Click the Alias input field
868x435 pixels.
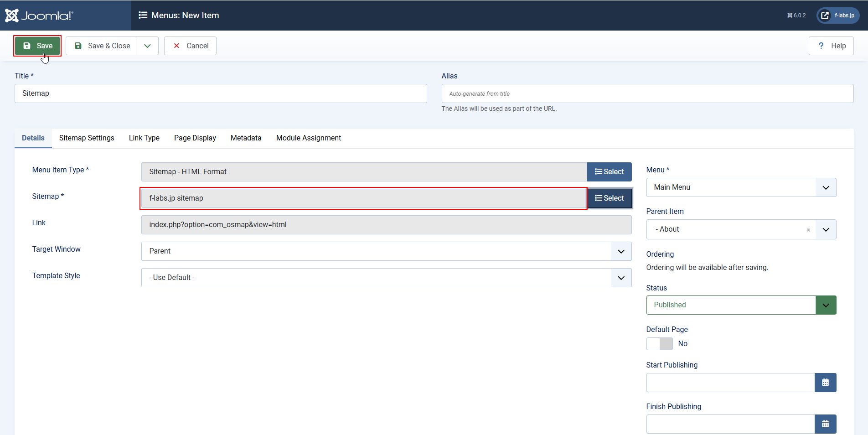point(647,93)
